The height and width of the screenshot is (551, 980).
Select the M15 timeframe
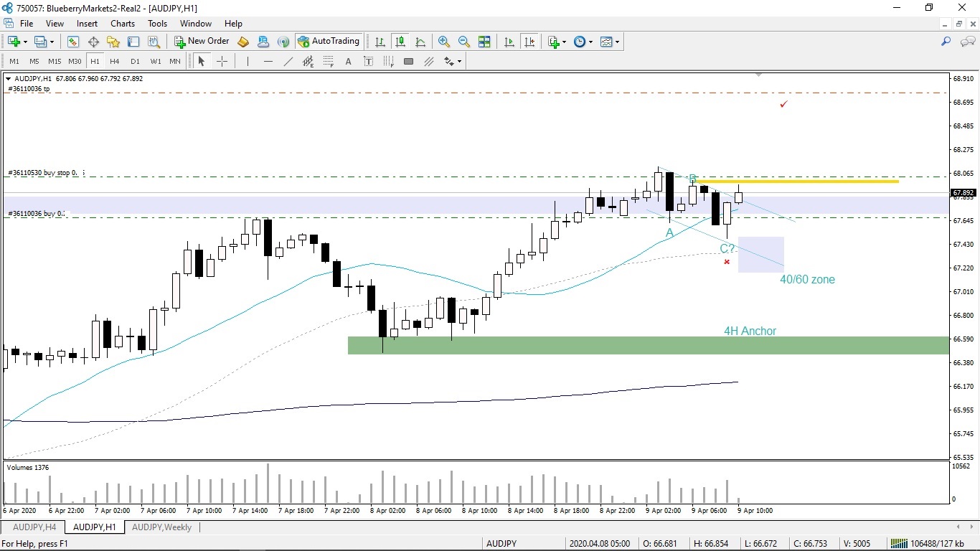click(x=55, y=62)
